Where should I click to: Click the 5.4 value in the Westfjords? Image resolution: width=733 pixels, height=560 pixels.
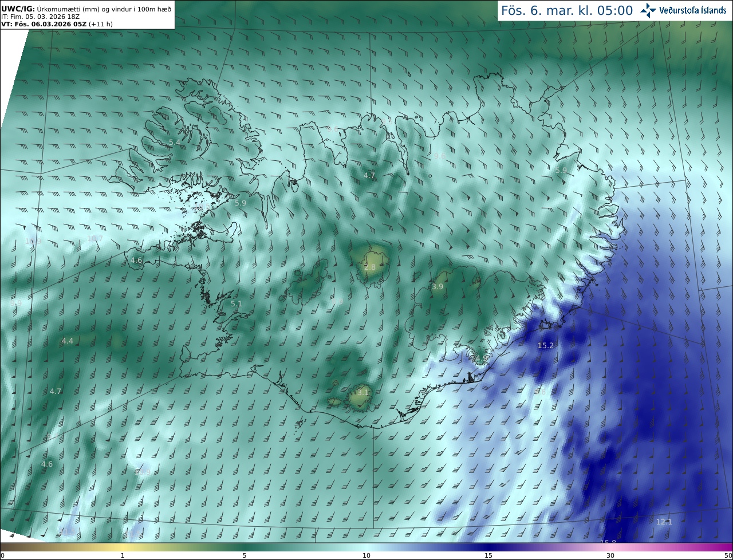coord(175,142)
